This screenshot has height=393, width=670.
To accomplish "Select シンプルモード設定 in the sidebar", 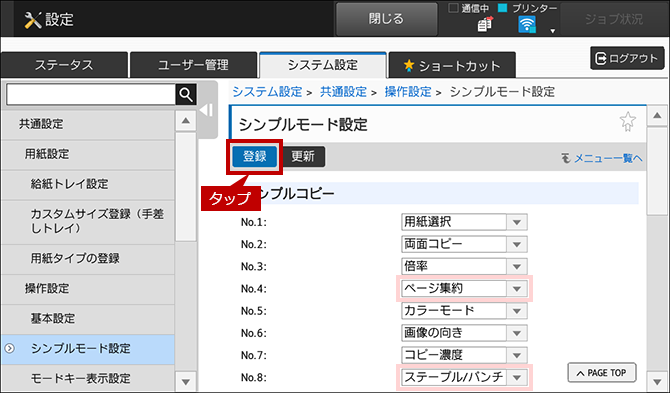I will pyautogui.click(x=88, y=349).
